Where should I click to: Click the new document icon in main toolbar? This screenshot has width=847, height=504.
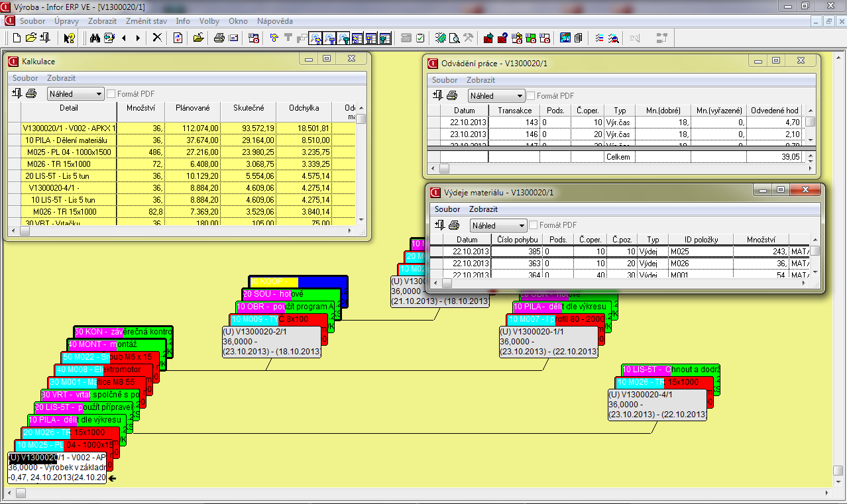coord(17,38)
